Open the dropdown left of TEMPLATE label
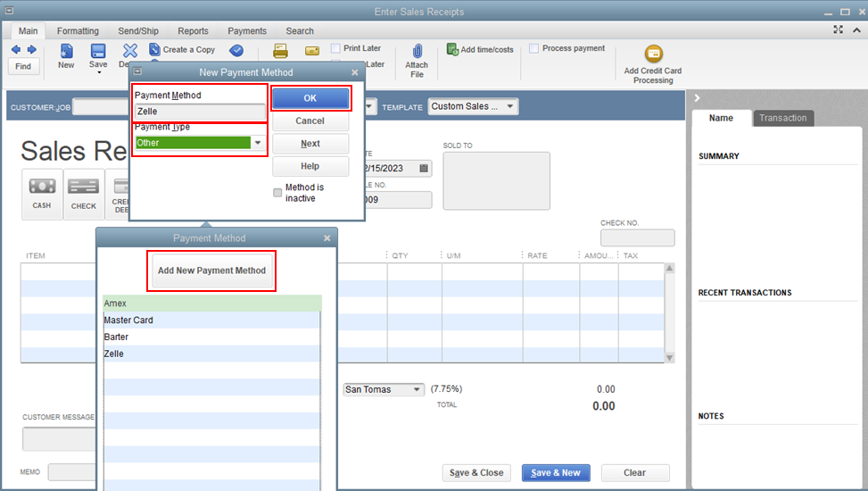Image resolution: width=868 pixels, height=491 pixels. point(370,106)
